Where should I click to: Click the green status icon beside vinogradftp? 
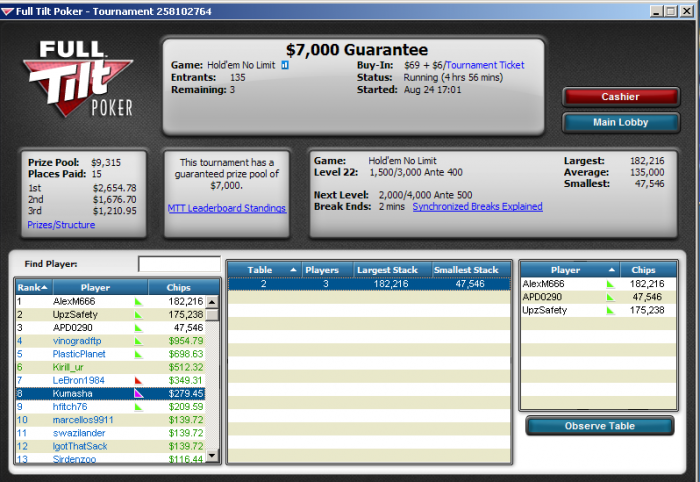click(x=138, y=341)
